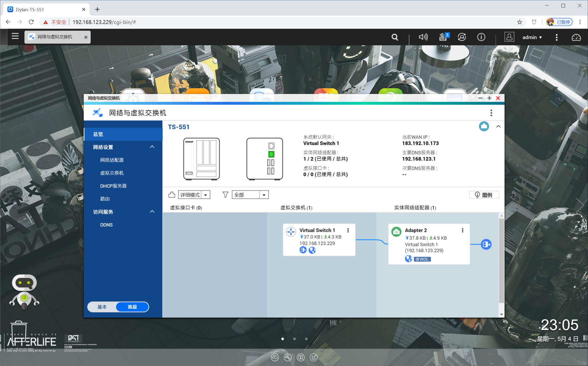
Task: Click the 图例 legend button
Action: [484, 195]
